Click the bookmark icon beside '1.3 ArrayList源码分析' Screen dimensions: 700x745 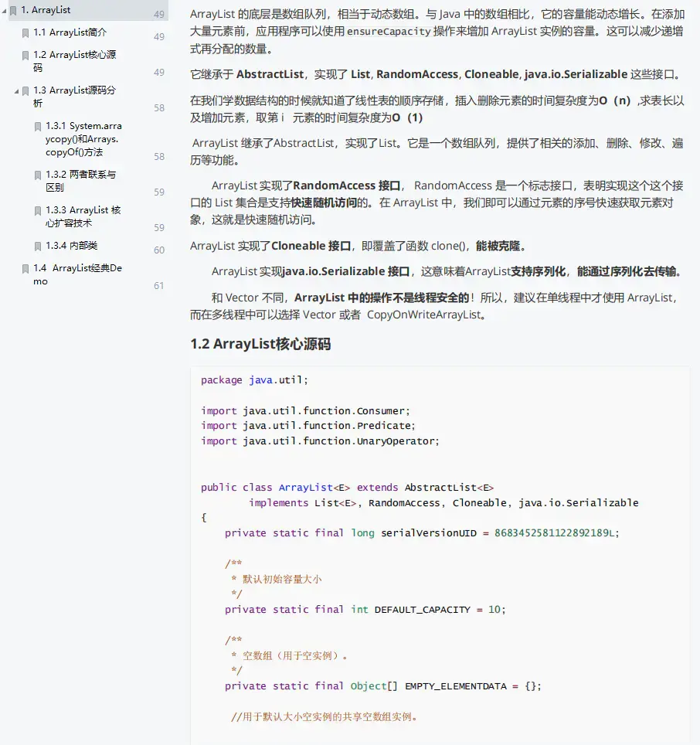coord(25,90)
